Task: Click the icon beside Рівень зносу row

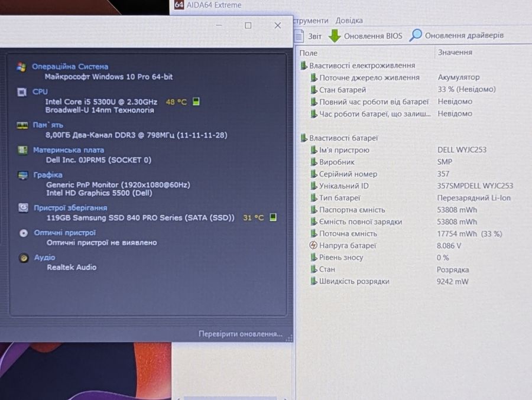Action: coord(314,257)
